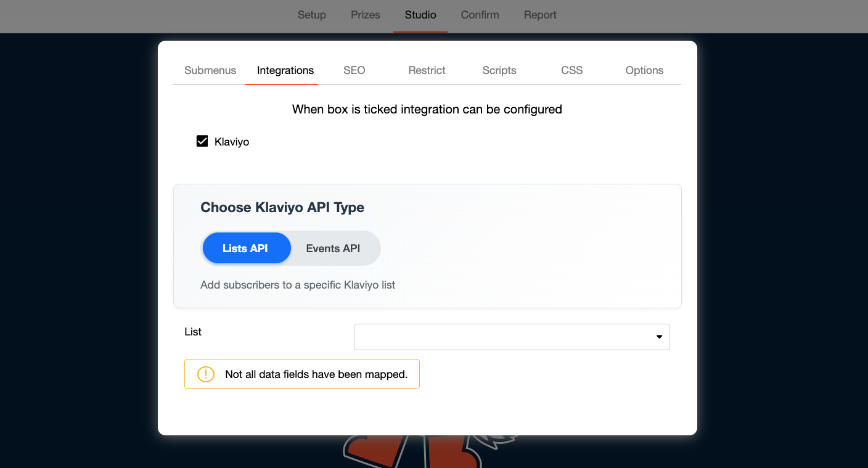Select the Integrations tab
Viewport: 868px width, 468px height.
[x=285, y=70]
